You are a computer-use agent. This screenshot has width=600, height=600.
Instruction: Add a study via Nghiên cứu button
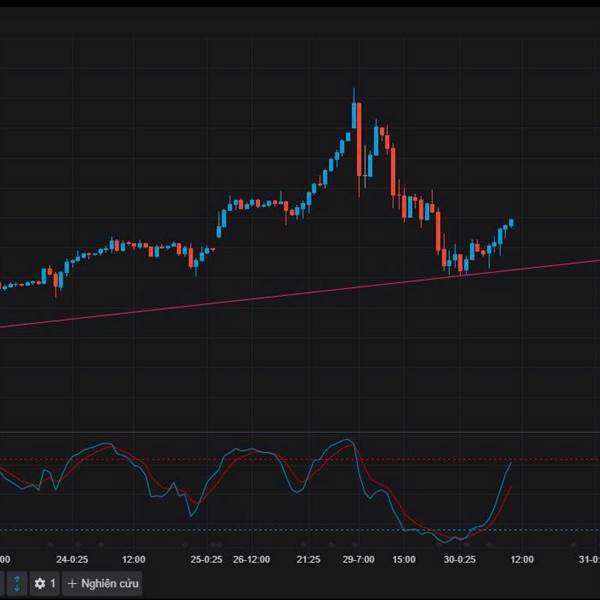(x=102, y=583)
